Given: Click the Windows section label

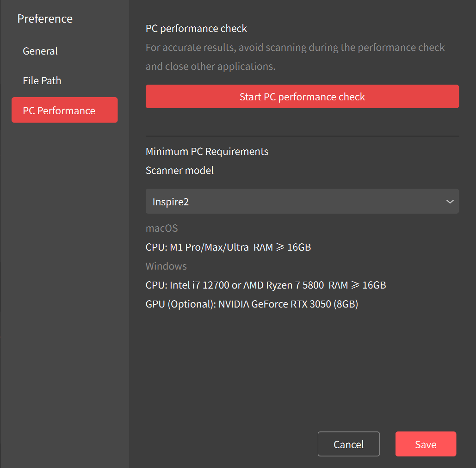Looking at the screenshot, I should click(166, 266).
